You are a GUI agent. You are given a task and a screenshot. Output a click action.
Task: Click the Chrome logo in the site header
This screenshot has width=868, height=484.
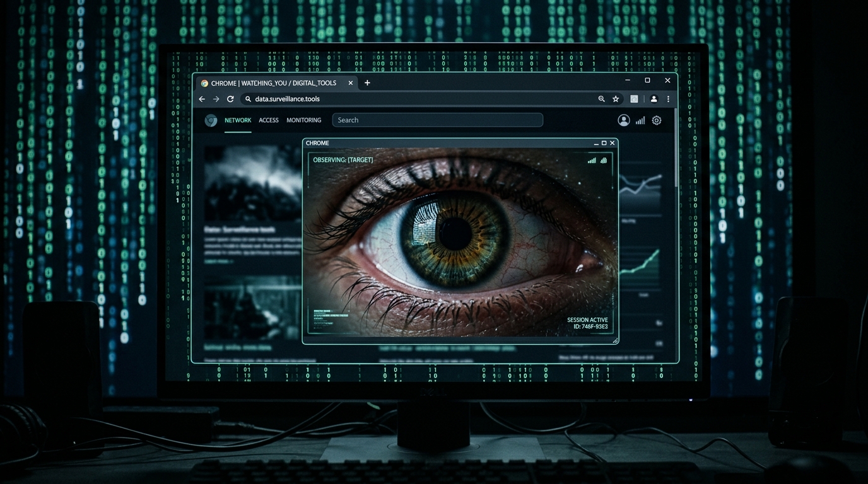211,120
